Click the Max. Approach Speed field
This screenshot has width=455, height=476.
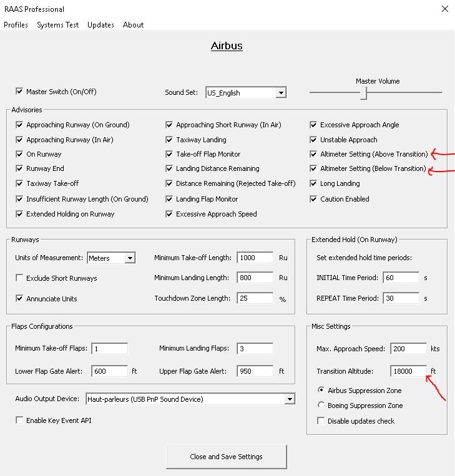click(409, 349)
